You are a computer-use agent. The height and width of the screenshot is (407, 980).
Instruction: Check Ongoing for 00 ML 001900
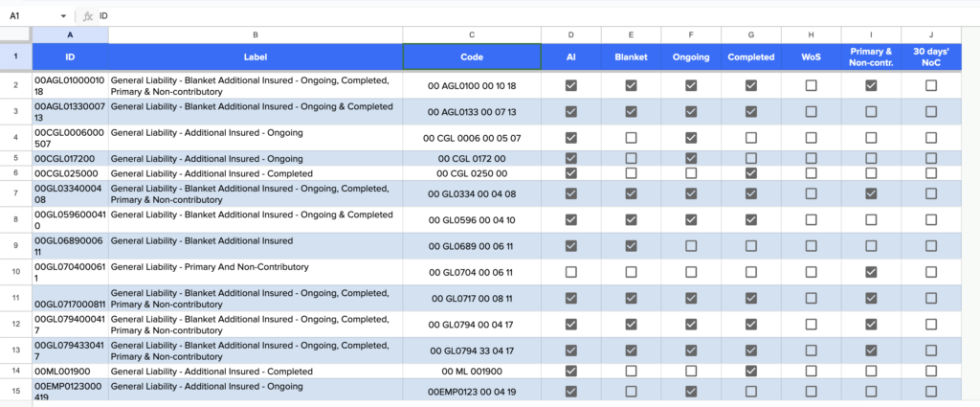click(691, 372)
